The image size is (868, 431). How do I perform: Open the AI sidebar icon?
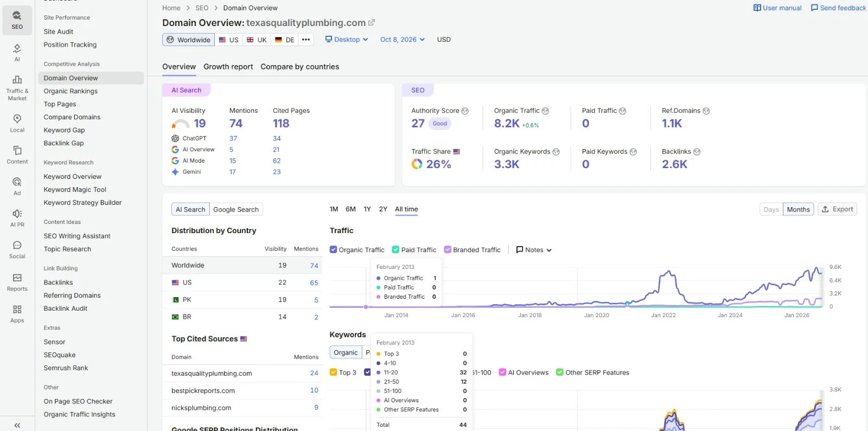[x=17, y=52]
